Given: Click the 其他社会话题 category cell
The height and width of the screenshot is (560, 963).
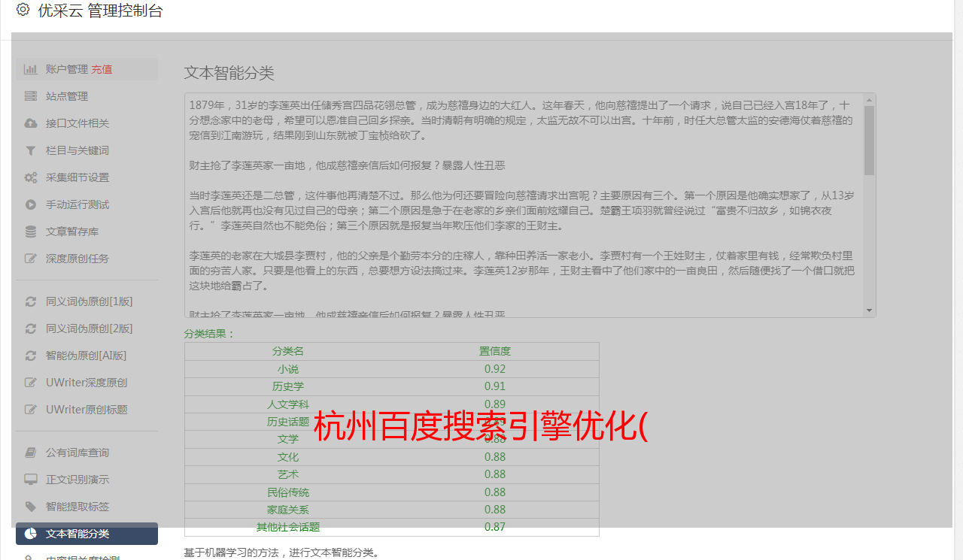Looking at the screenshot, I should [x=288, y=527].
